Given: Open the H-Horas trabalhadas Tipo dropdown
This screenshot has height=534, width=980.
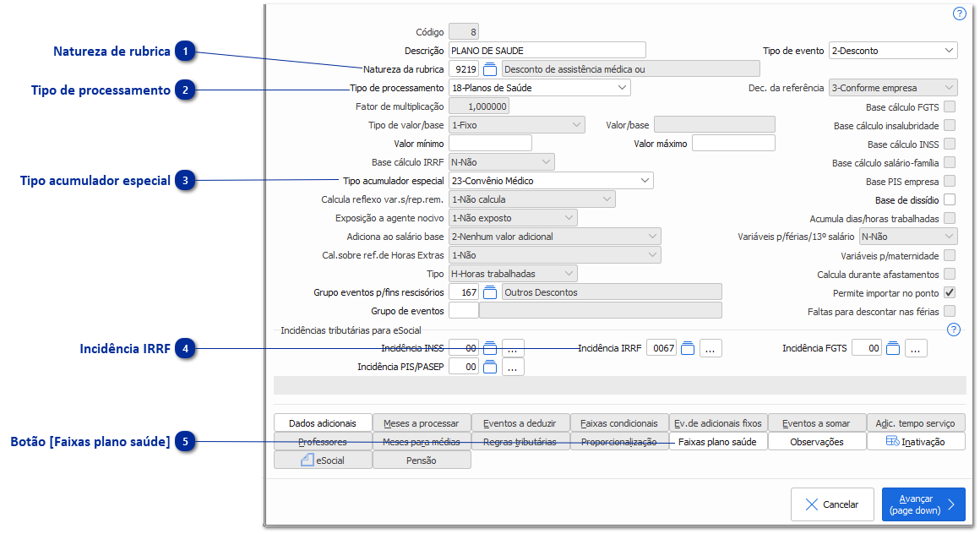Looking at the screenshot, I should pos(513,273).
